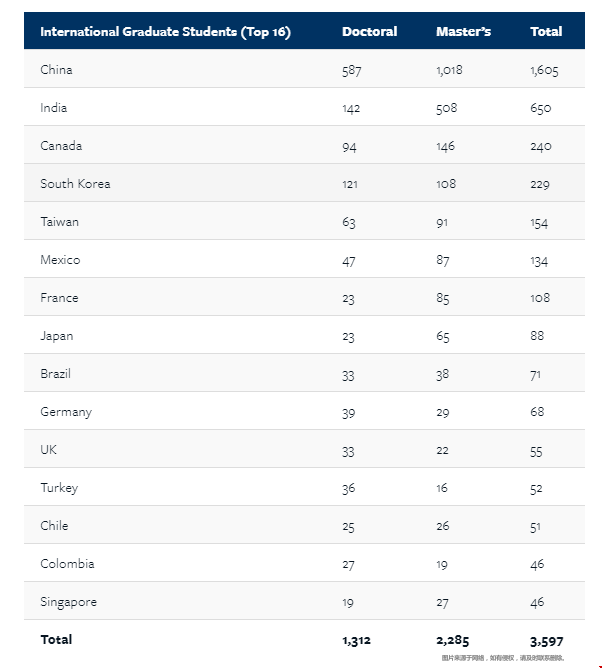This screenshot has width=602, height=668.
Task: Click the International Graduate Students header
Action: (165, 32)
